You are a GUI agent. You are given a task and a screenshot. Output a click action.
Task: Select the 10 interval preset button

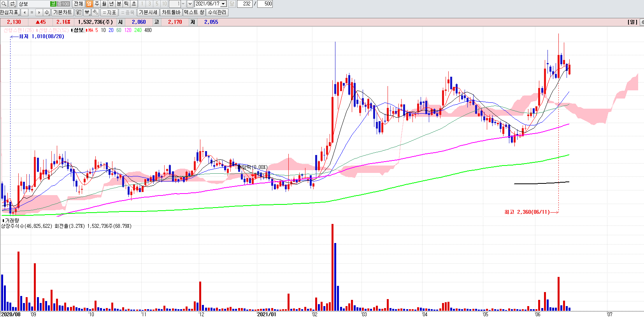164,4
